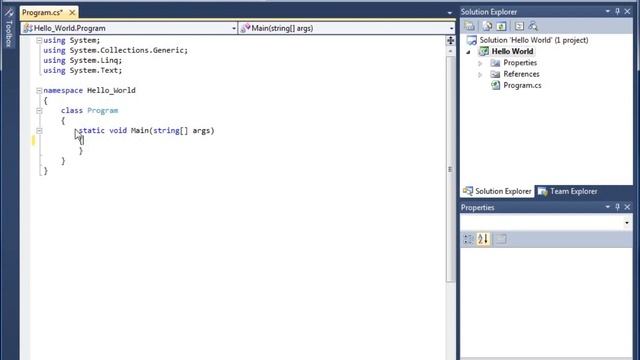Click the 'Main(string[] args)' text in code

click(x=172, y=131)
